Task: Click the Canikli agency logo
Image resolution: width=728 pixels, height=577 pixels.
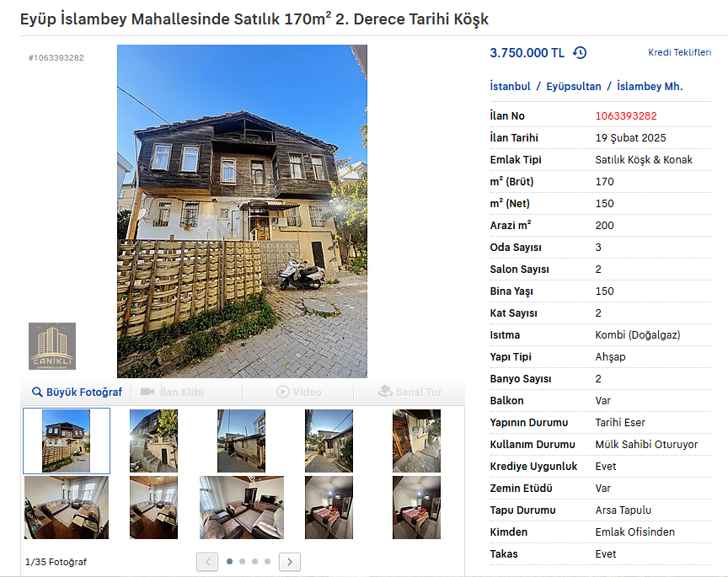Action: [x=52, y=346]
